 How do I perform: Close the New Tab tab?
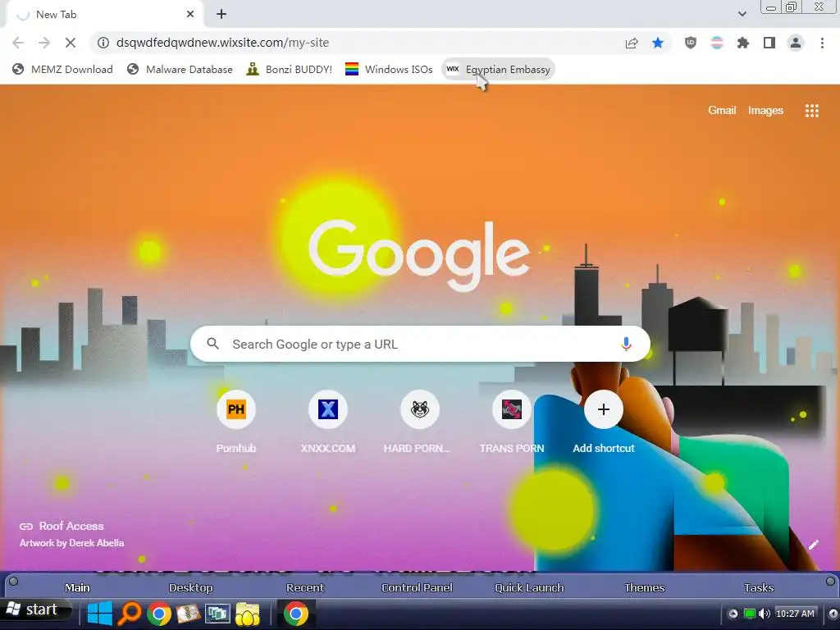(190, 15)
